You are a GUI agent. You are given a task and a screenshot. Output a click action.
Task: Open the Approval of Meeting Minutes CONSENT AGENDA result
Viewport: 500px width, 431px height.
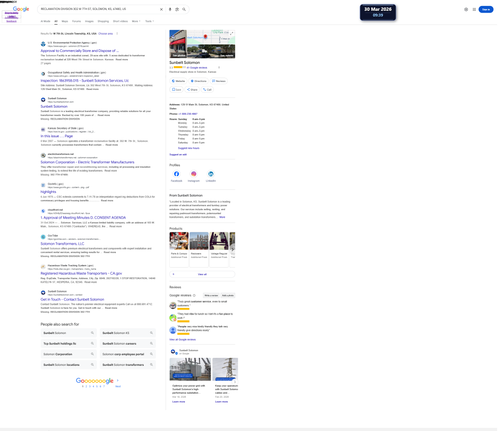[x=83, y=218]
